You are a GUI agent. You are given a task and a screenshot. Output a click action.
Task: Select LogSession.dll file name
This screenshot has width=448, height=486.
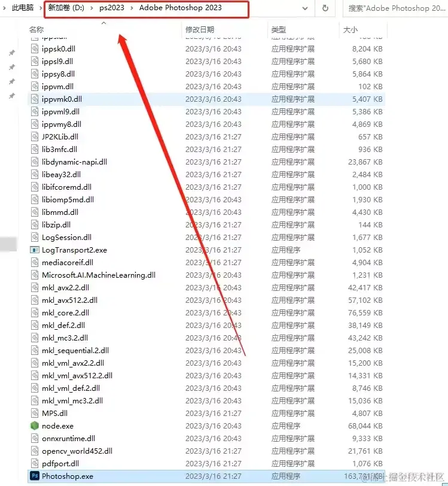pyautogui.click(x=66, y=238)
